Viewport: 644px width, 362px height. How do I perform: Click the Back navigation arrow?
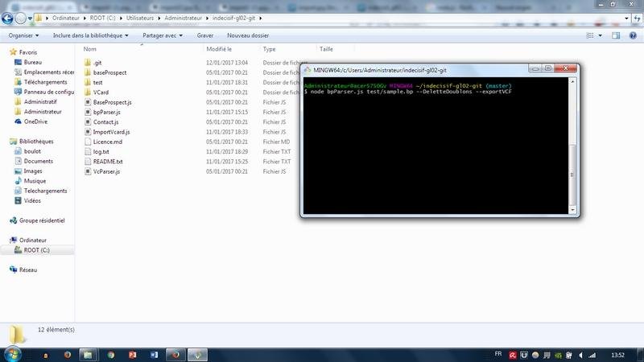(7, 18)
